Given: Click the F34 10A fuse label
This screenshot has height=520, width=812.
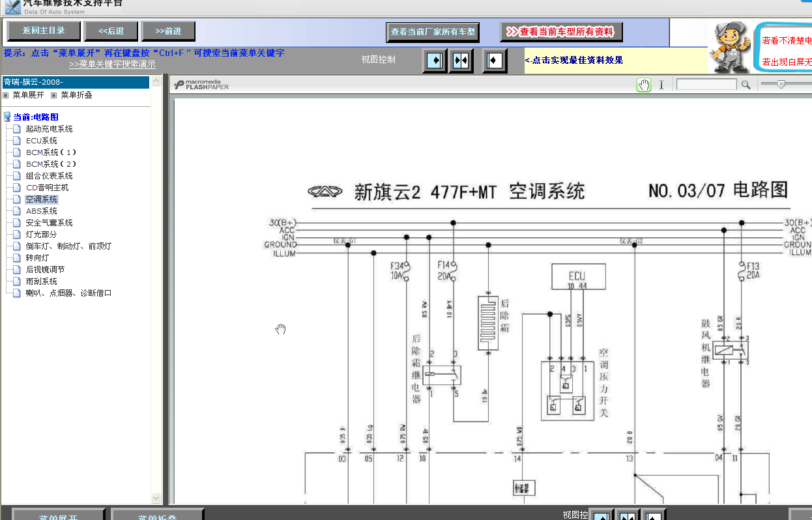Looking at the screenshot, I should (397, 270).
